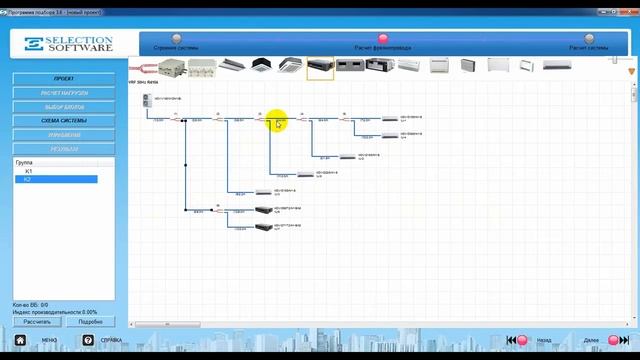Click the Группа column header
Image resolution: width=640 pixels, height=360 pixels.
click(56, 162)
